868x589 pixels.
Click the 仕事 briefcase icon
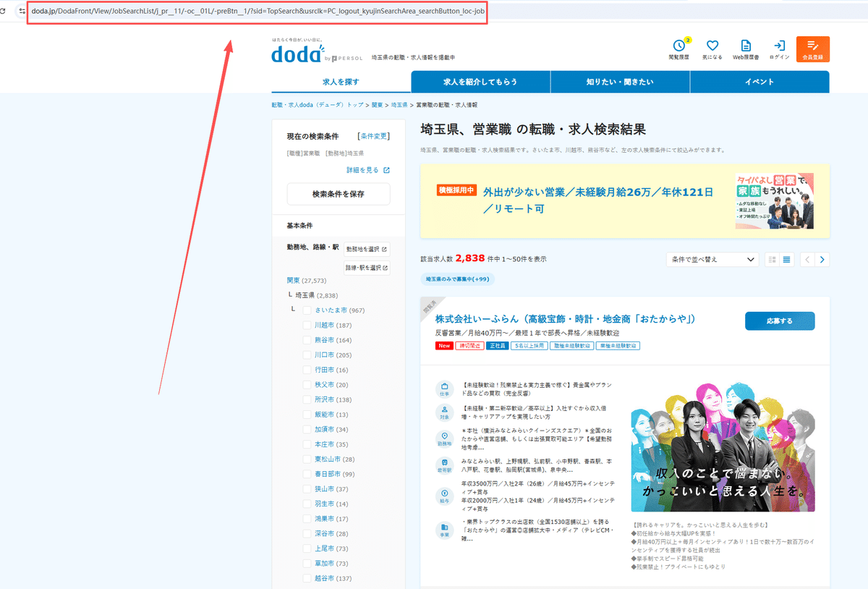(444, 389)
